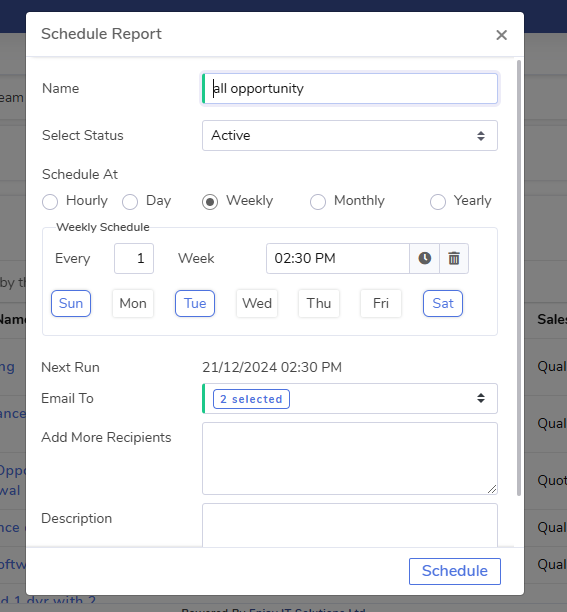
Task: Open the clock time picker icon
Action: click(425, 258)
